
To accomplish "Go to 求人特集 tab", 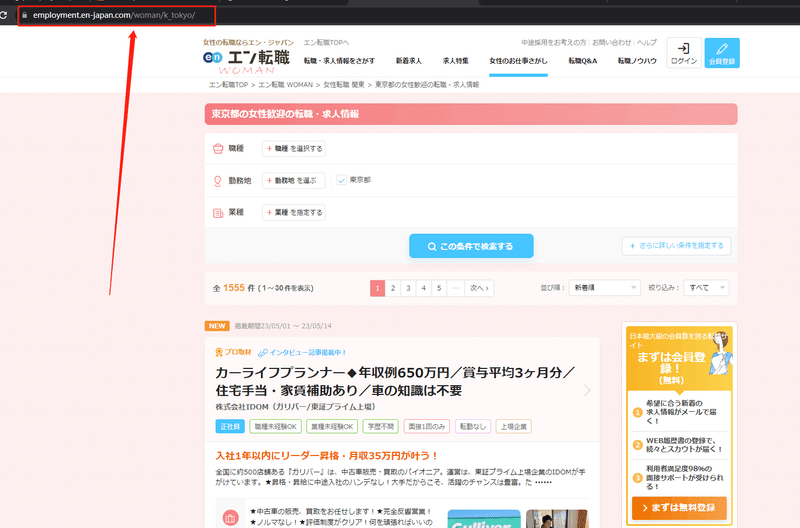I will coord(456,61).
